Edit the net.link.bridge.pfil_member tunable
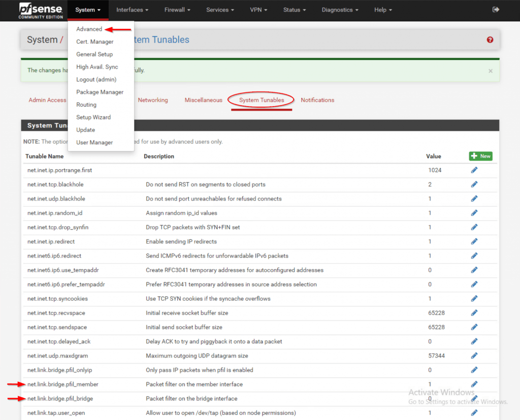520x420 pixels. point(474,384)
